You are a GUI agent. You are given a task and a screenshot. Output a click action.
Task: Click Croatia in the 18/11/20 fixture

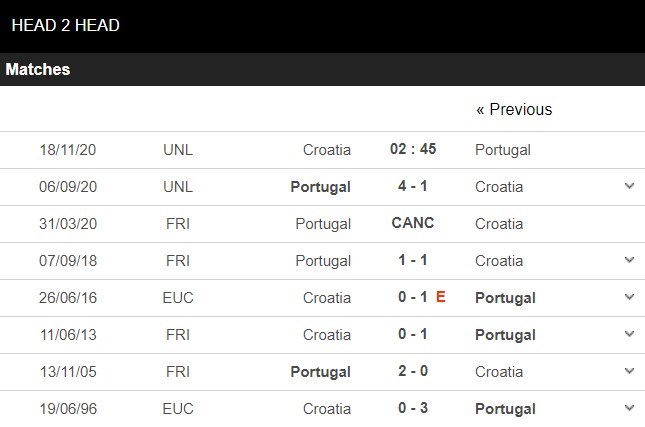click(x=327, y=150)
